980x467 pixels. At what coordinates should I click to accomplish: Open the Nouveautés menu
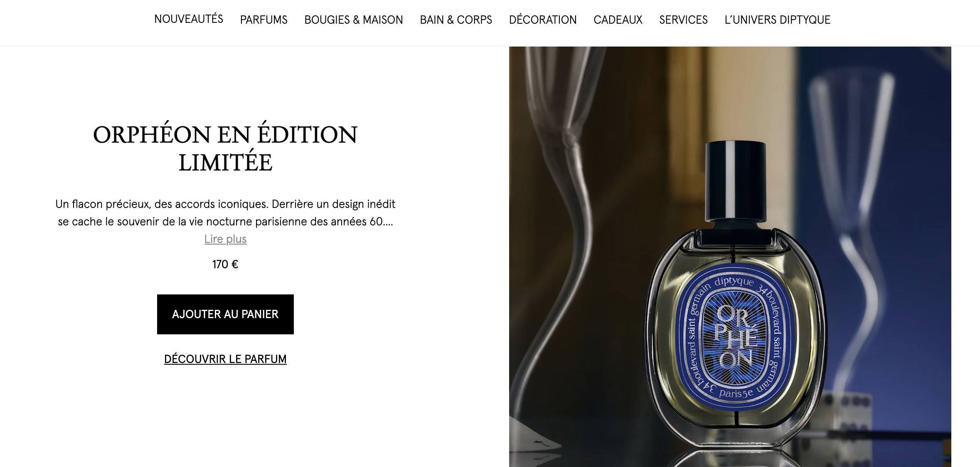tap(189, 19)
